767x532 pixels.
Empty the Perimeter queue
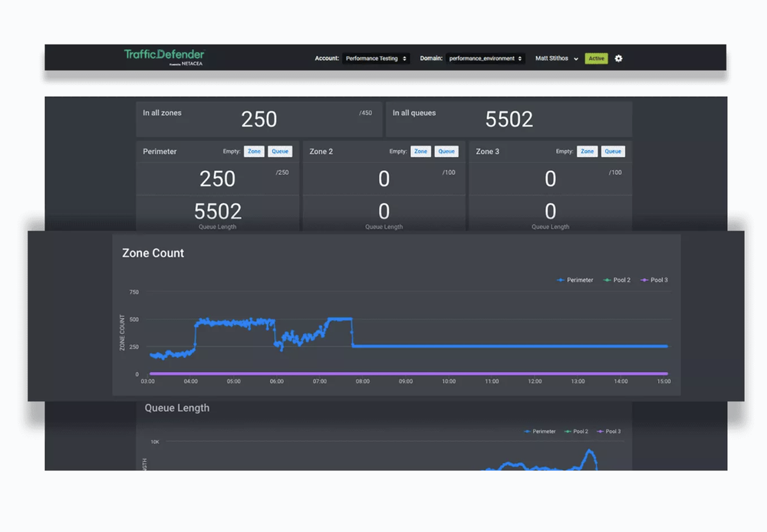(280, 151)
